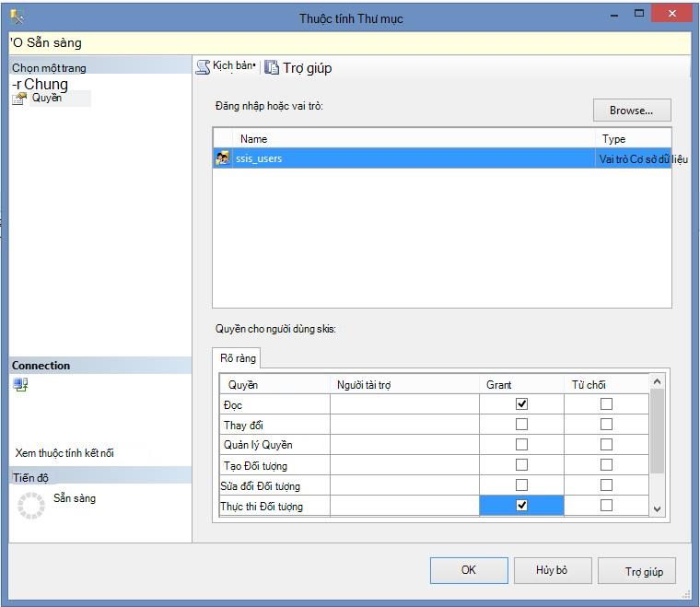
Task: Check Từ chối for Thay đổi permission
Action: 606,424
